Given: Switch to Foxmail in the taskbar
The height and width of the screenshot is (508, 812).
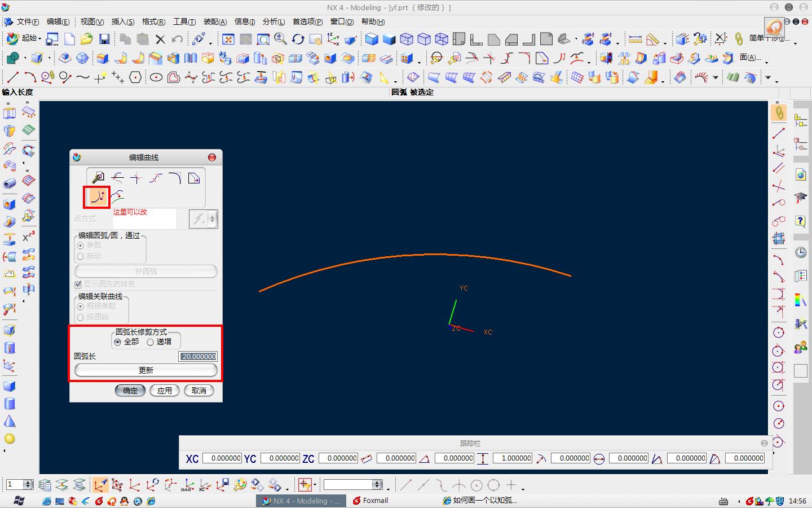Looking at the screenshot, I should 370,501.
